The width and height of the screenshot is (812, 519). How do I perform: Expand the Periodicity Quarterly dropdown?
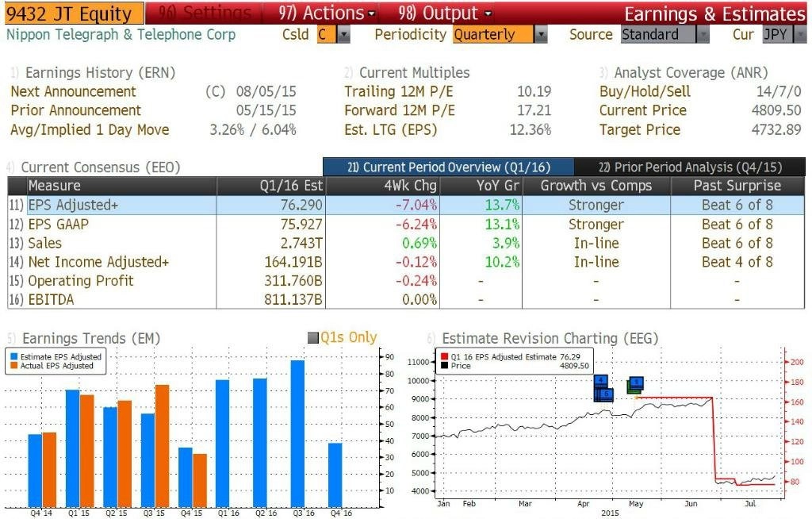point(541,35)
